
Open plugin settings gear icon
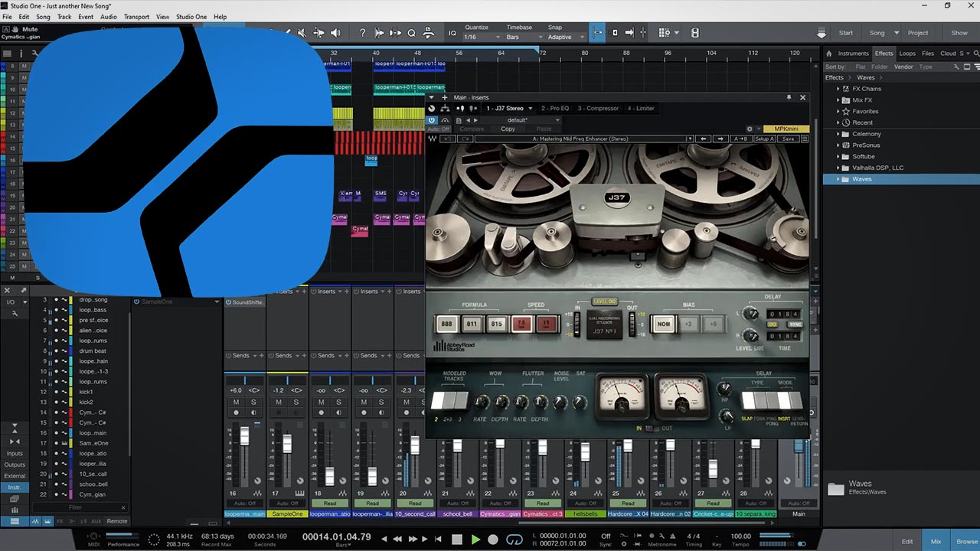point(750,129)
